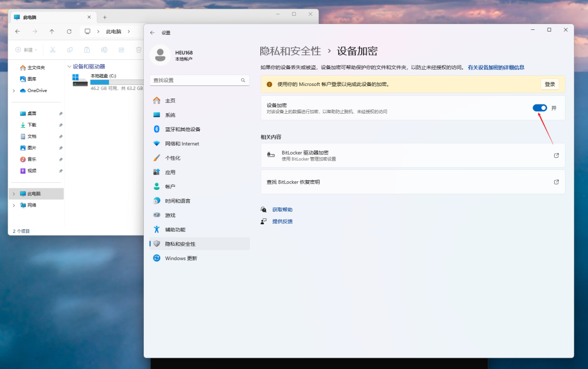Click the search box 查找设置
This screenshot has width=588, height=369.
pos(195,80)
